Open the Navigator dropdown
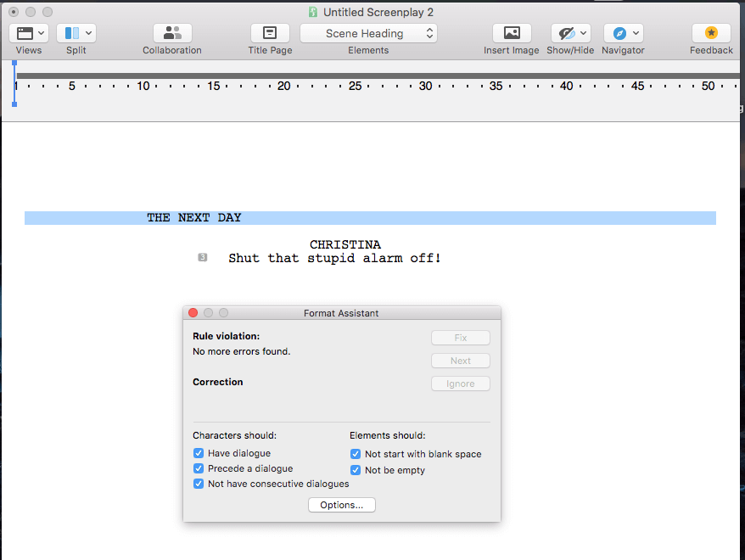The width and height of the screenshot is (745, 560). [624, 33]
